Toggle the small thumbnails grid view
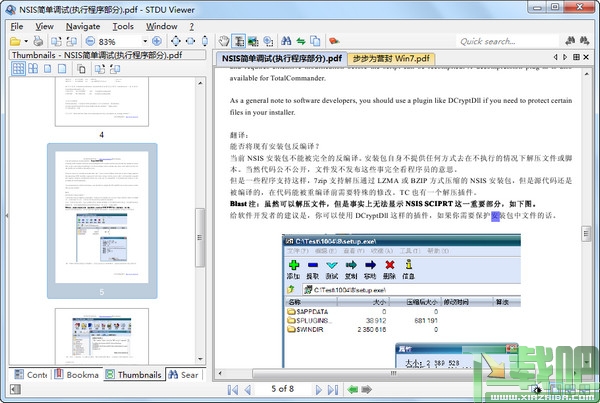The height and width of the screenshot is (403, 600). 18,69
